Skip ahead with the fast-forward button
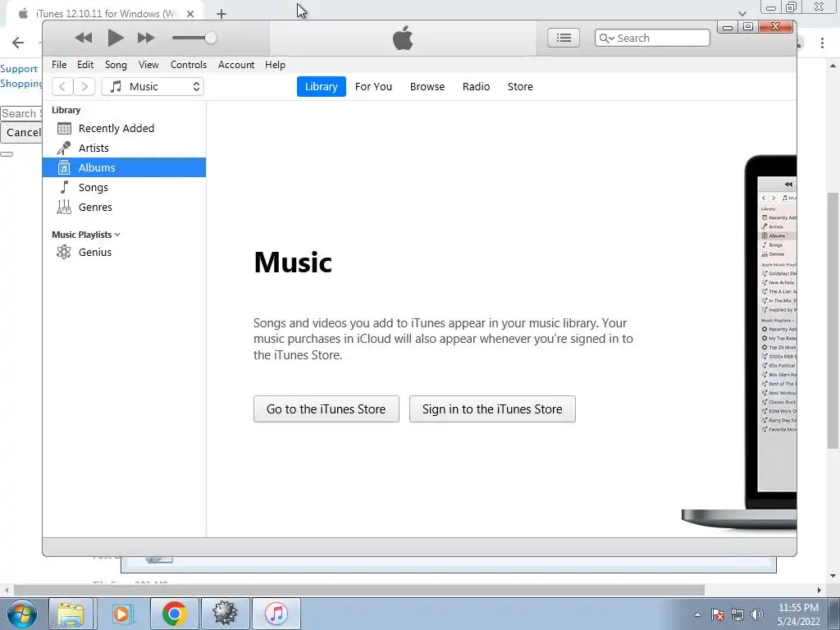Viewport: 840px width, 630px height. [x=146, y=38]
